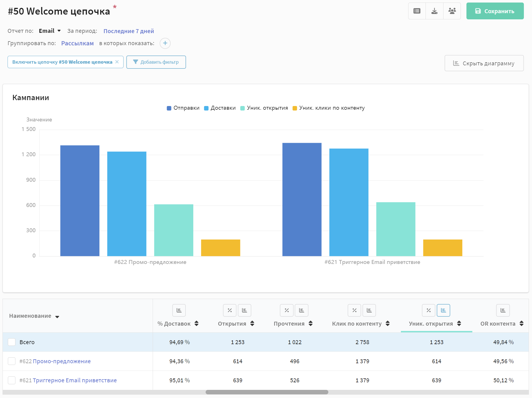Sort by Клик по контенту column
The width and height of the screenshot is (532, 398).
coord(388,323)
